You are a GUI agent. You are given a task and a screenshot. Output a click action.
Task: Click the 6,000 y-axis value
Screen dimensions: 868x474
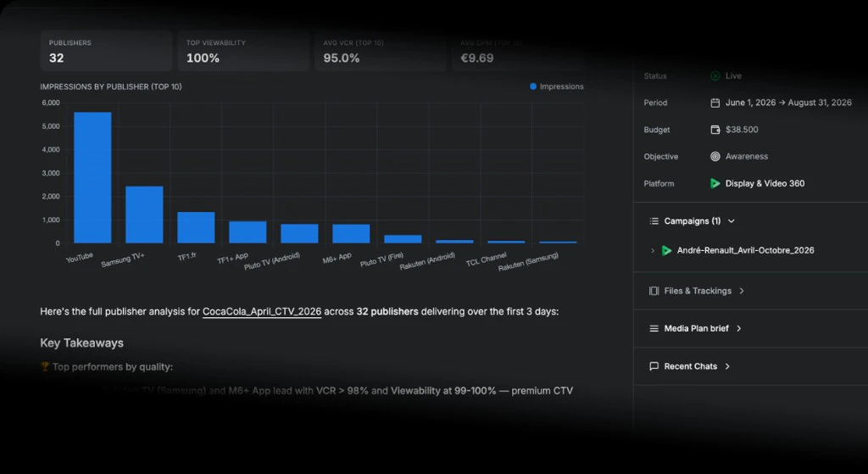51,103
